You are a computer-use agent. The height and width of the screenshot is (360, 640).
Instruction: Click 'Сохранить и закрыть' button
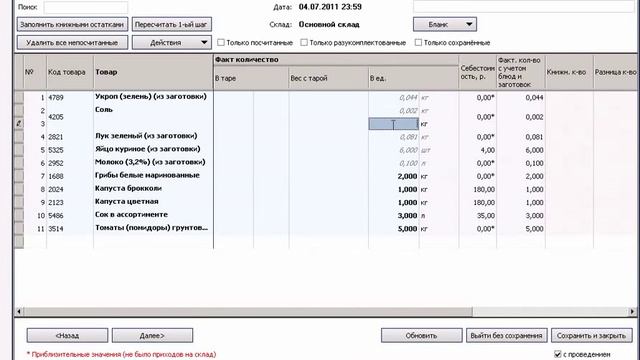pyautogui.click(x=591, y=336)
